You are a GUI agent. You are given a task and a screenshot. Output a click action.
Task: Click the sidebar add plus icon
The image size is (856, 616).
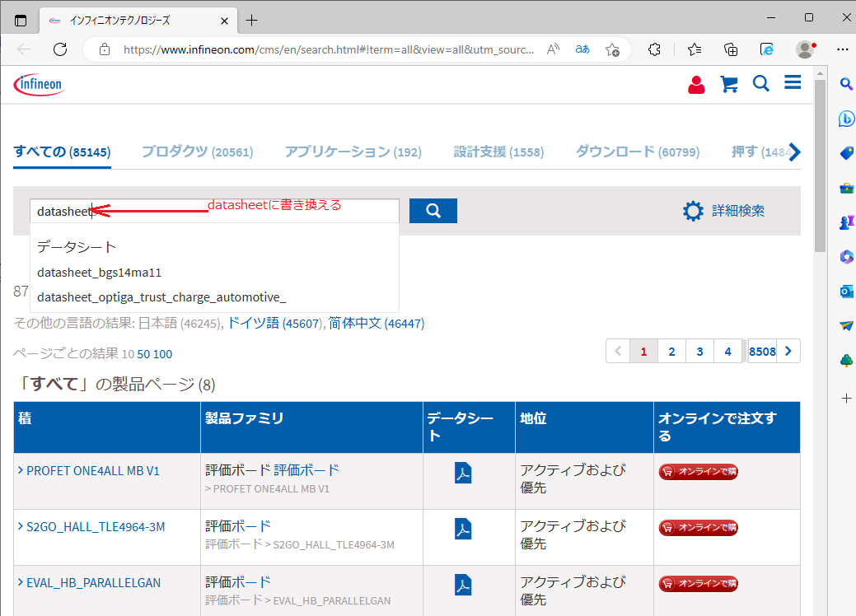pyautogui.click(x=846, y=399)
